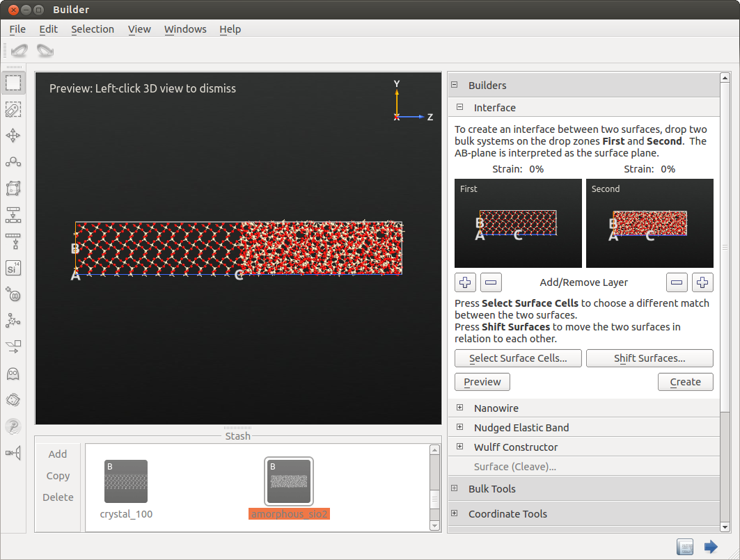
Task: Expand the Nanowire builder
Action: click(459, 407)
